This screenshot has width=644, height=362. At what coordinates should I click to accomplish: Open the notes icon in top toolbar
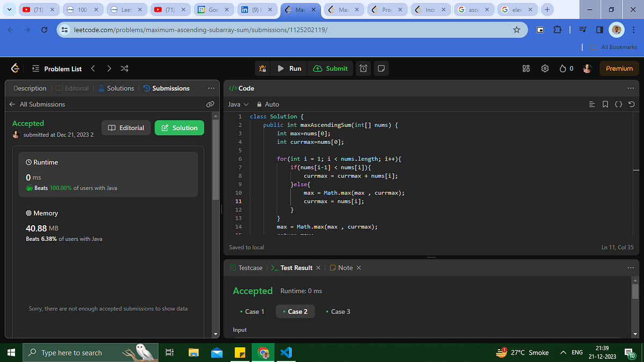[x=381, y=68]
